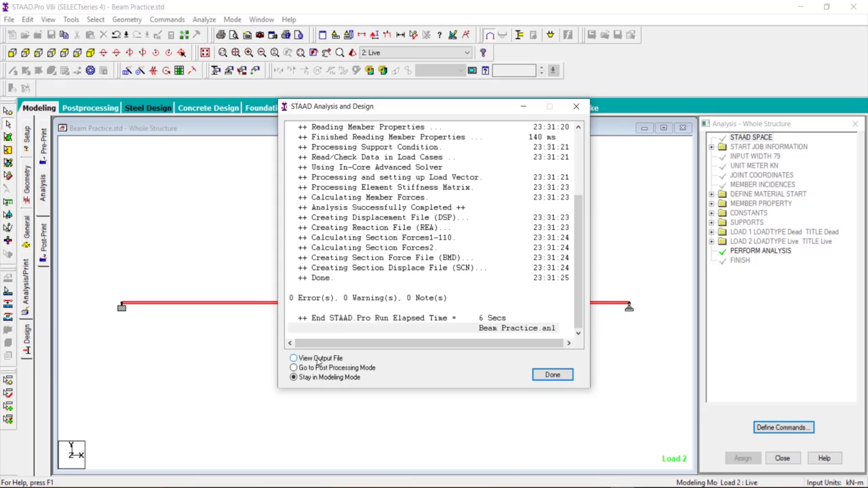Expand MEMBER PROPERTY tree node
The height and width of the screenshot is (488, 868).
pyautogui.click(x=712, y=203)
